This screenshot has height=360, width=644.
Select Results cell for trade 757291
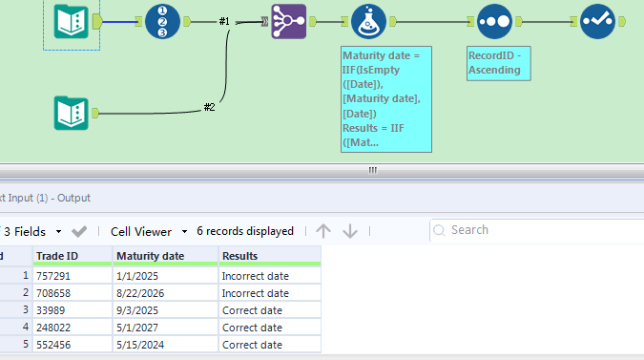pos(270,276)
